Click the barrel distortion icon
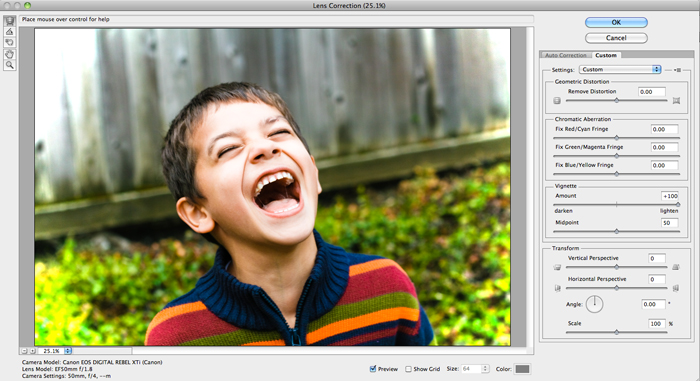 (557, 100)
